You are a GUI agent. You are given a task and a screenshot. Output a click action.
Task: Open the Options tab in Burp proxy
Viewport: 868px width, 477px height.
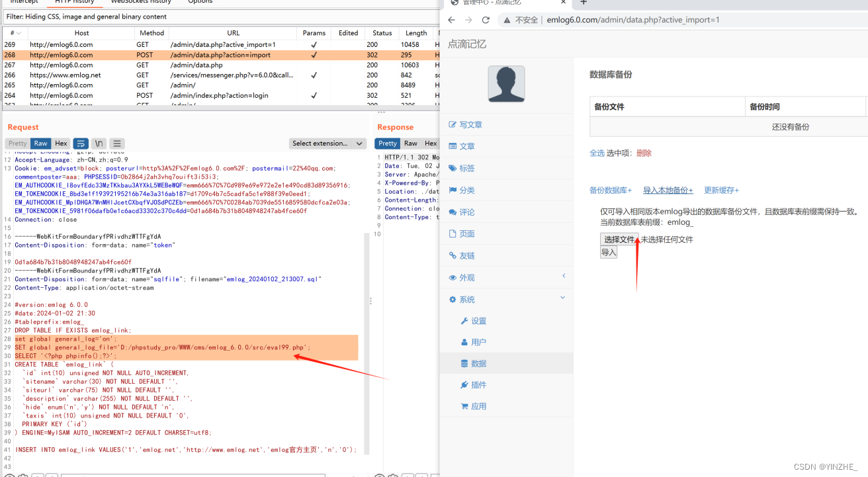(200, 2)
